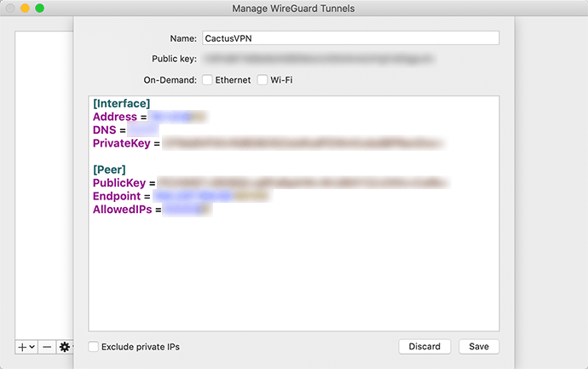Enable the Wi-Fi on-demand checkbox

pyautogui.click(x=262, y=80)
